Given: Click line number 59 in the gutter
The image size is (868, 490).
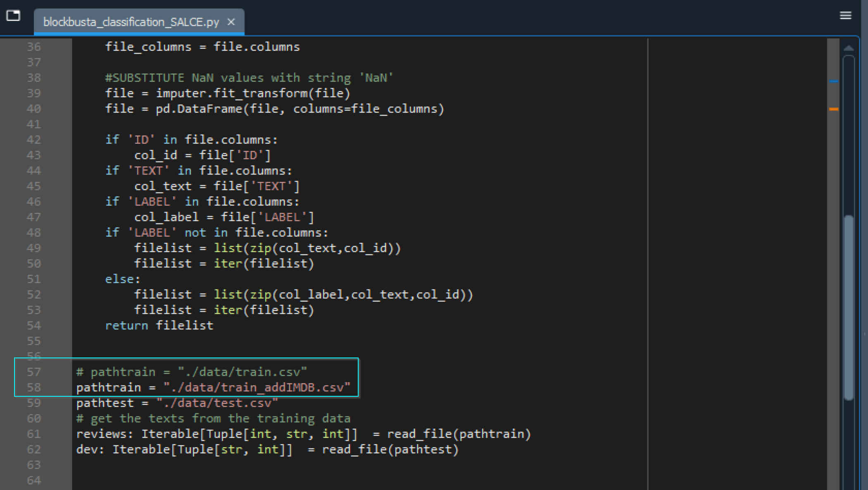Looking at the screenshot, I should pos(34,403).
